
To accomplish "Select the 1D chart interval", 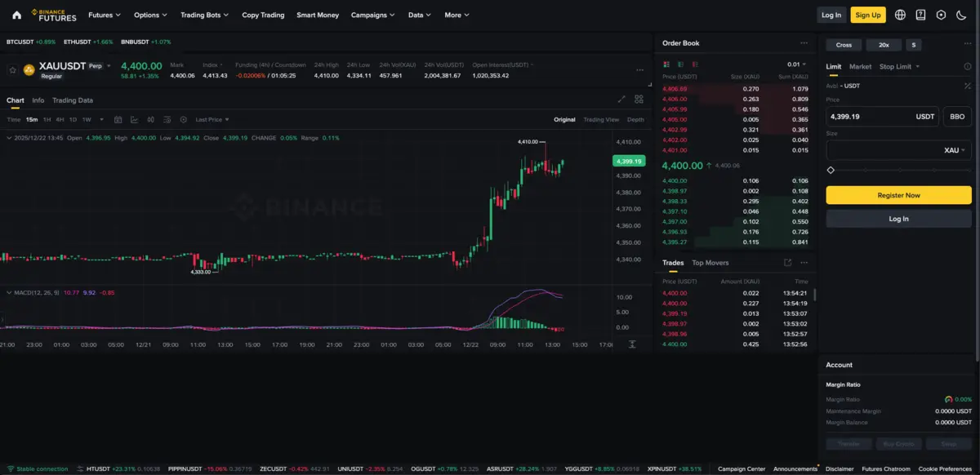I will 73,120.
